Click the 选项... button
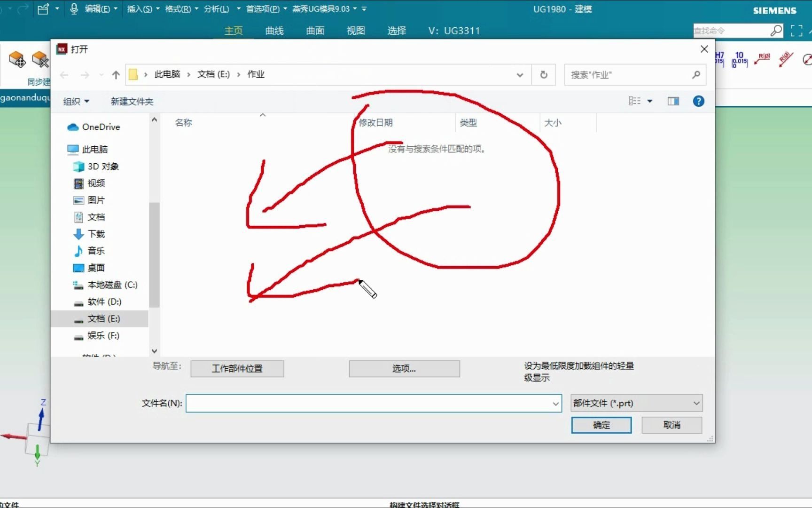This screenshot has height=508, width=812. [x=404, y=369]
